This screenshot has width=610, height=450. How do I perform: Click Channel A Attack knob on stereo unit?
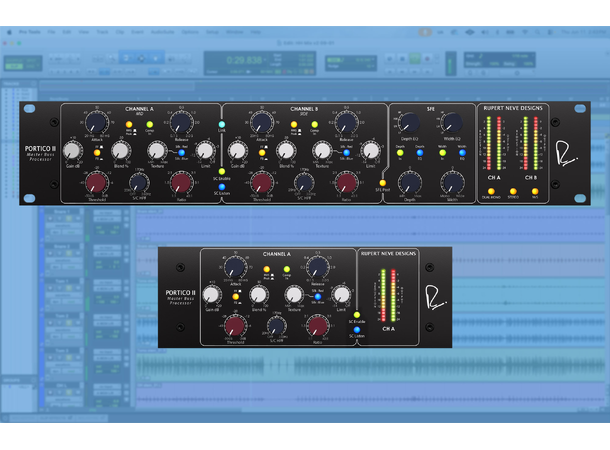[96, 122]
